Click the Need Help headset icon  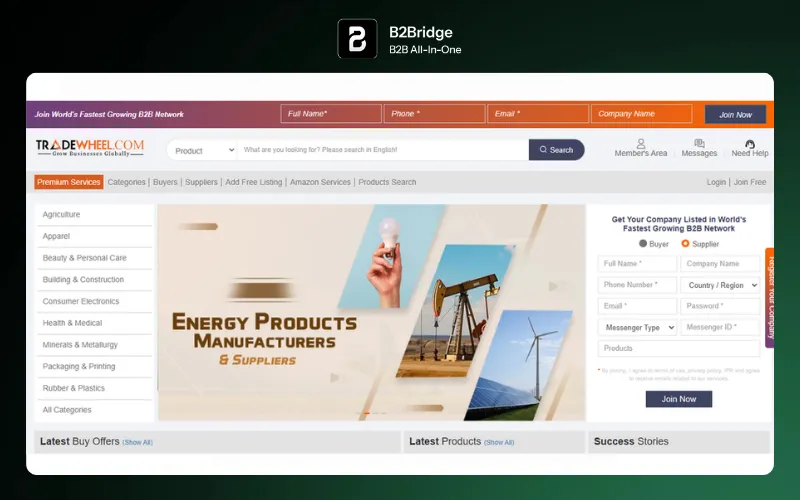[749, 144]
